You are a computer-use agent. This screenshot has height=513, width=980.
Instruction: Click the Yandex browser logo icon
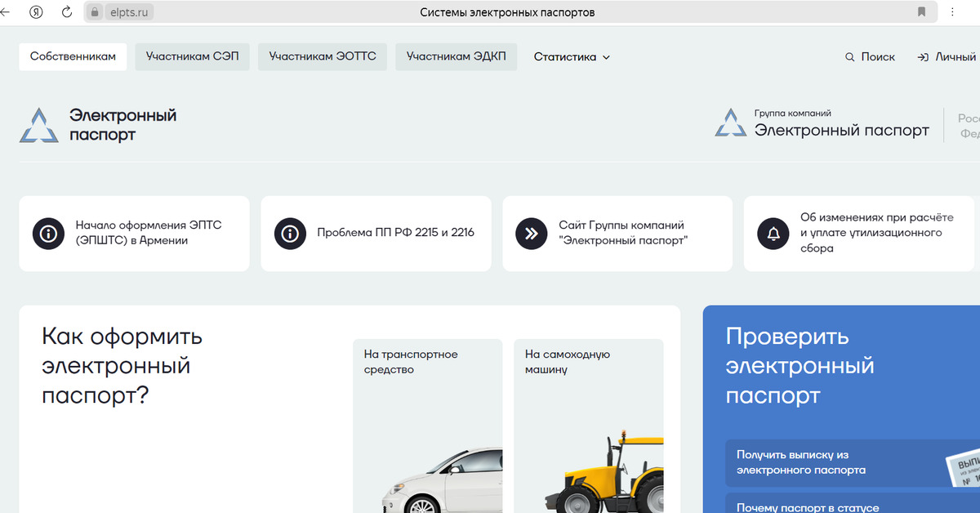point(37,12)
